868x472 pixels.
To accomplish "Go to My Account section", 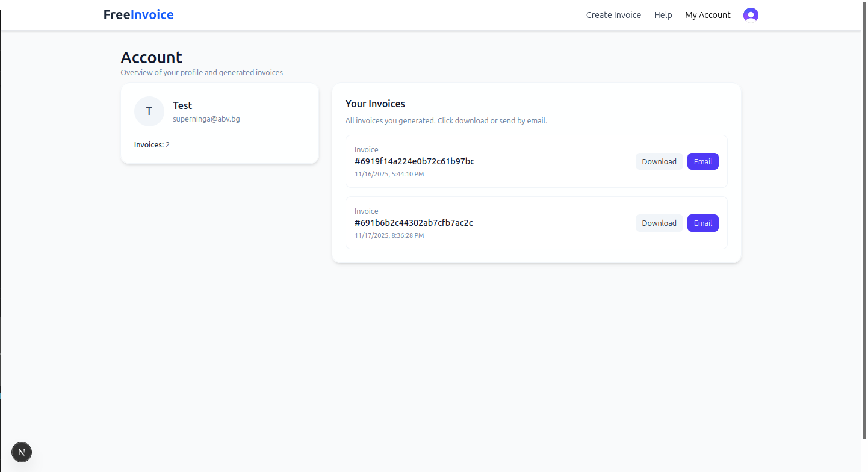I will (x=708, y=14).
